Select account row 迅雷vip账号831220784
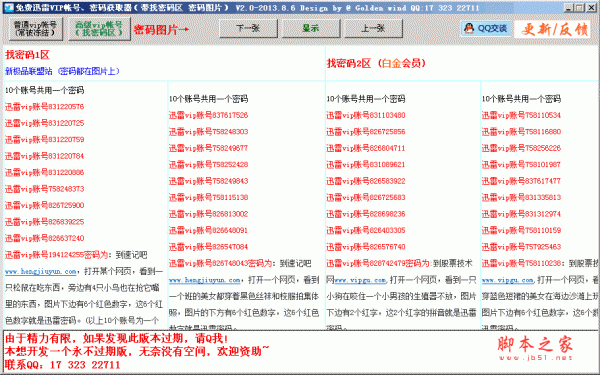The image size is (600, 375). click(x=44, y=156)
